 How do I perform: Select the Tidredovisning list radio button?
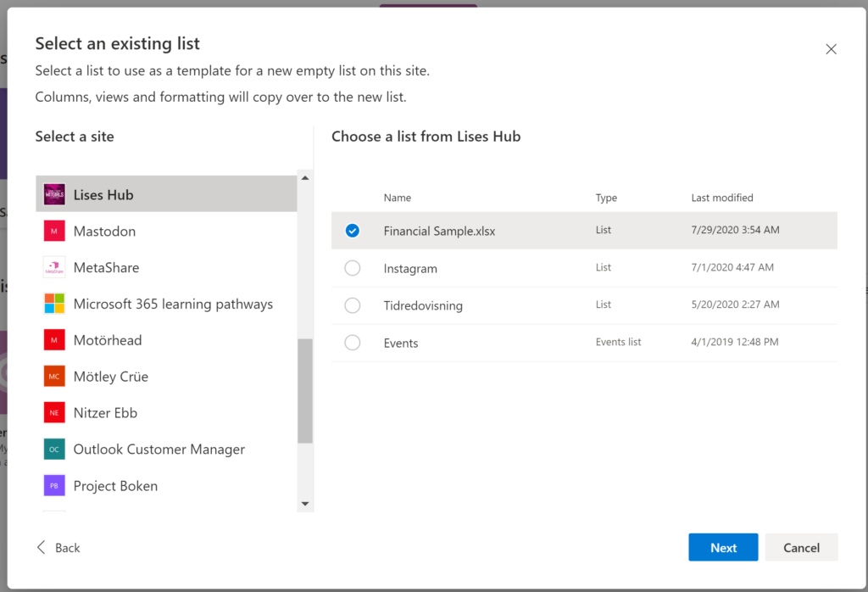tap(352, 305)
